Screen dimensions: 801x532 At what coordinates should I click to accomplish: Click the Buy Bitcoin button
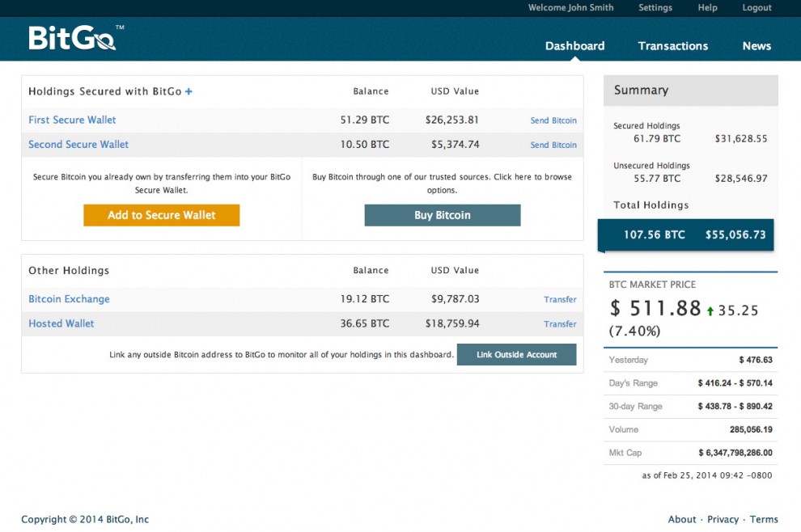(x=443, y=215)
